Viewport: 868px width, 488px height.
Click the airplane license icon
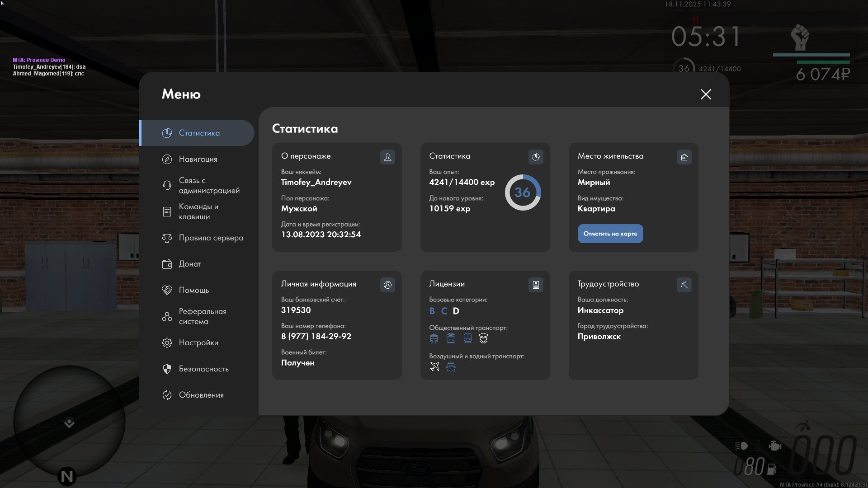click(x=434, y=366)
